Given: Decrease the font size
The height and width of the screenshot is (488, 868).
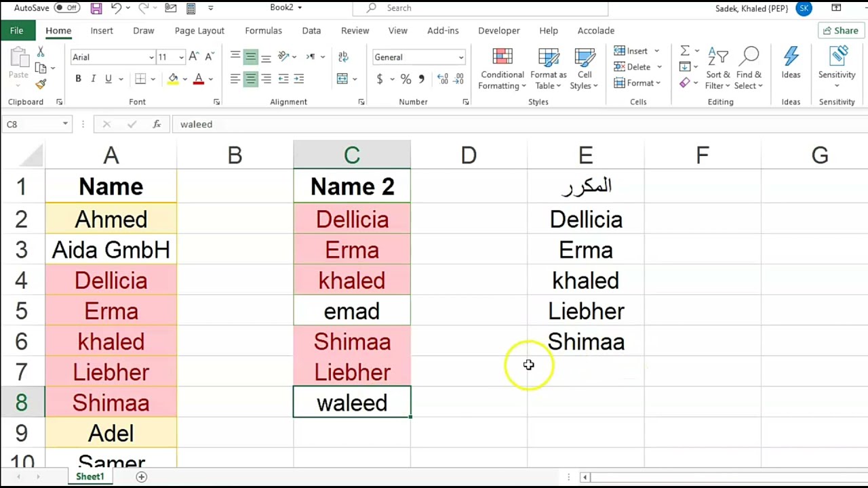Looking at the screenshot, I should pyautogui.click(x=210, y=57).
